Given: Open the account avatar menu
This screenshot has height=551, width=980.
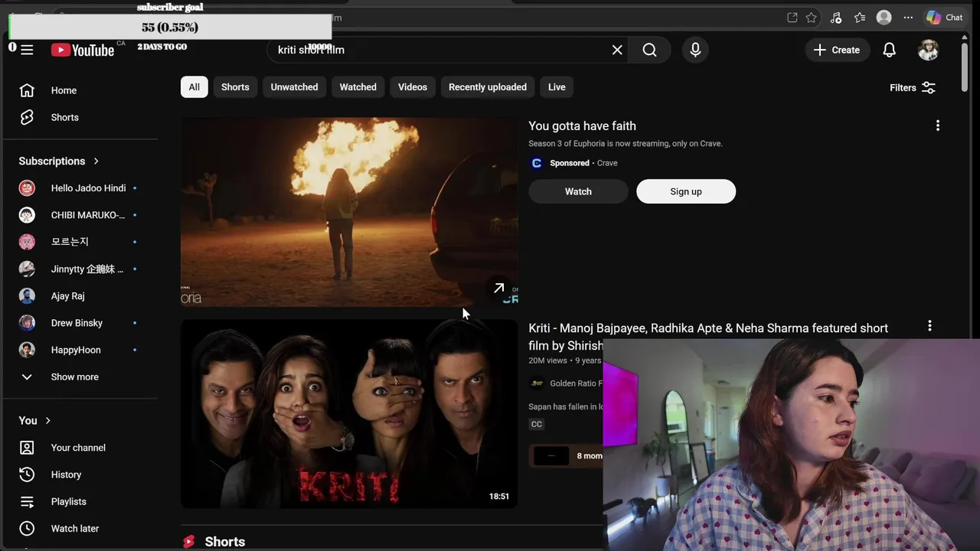Looking at the screenshot, I should pos(928,50).
